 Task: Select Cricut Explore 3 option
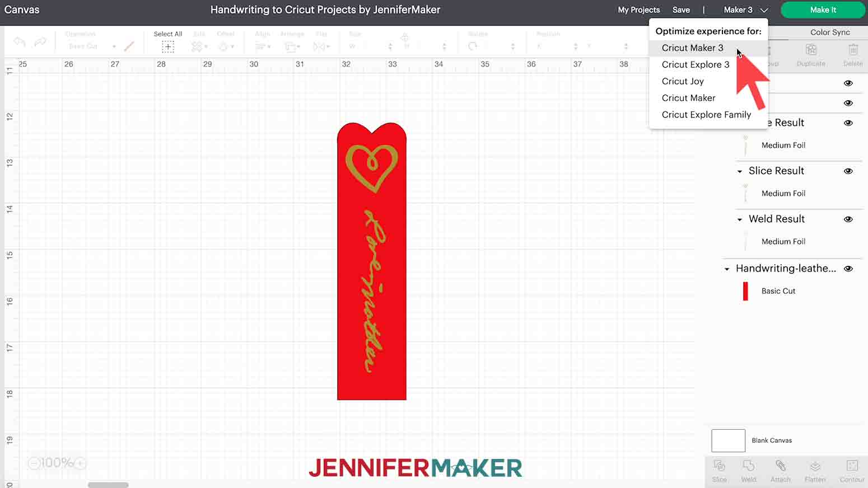(708, 65)
